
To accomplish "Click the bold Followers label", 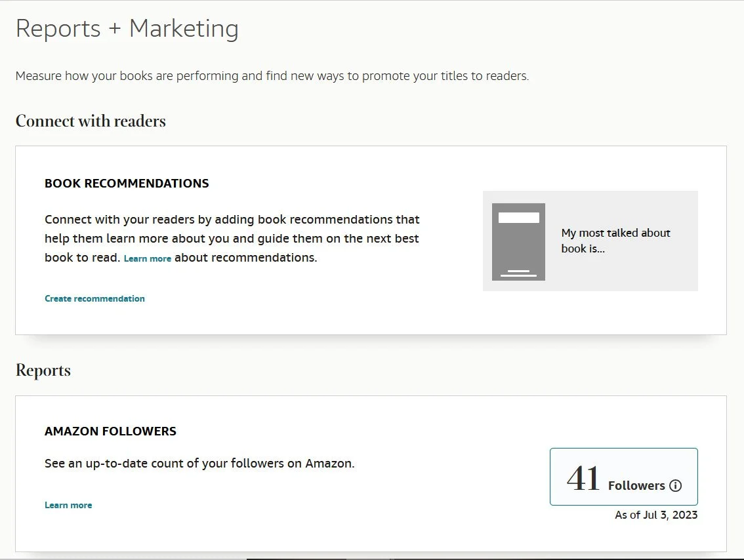I will [x=636, y=486].
